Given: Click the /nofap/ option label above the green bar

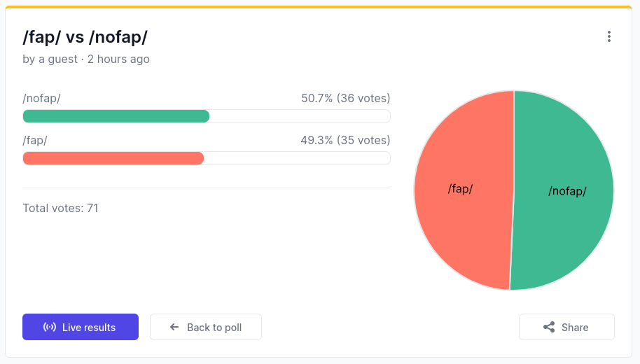Looking at the screenshot, I should coord(41,98).
